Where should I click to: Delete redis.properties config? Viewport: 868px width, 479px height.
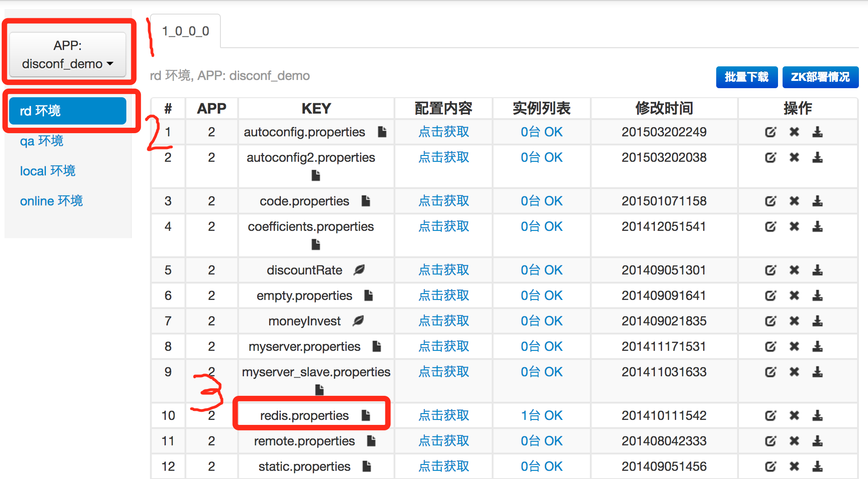coord(794,416)
